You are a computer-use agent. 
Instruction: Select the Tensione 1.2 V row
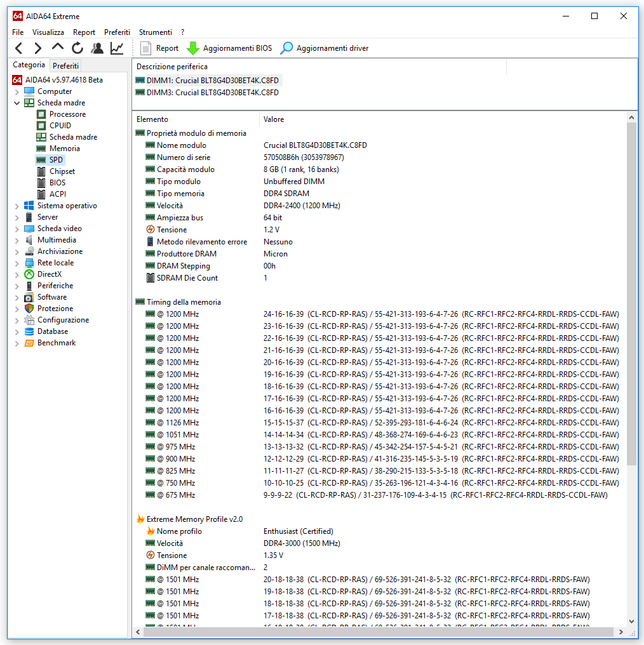(213, 230)
